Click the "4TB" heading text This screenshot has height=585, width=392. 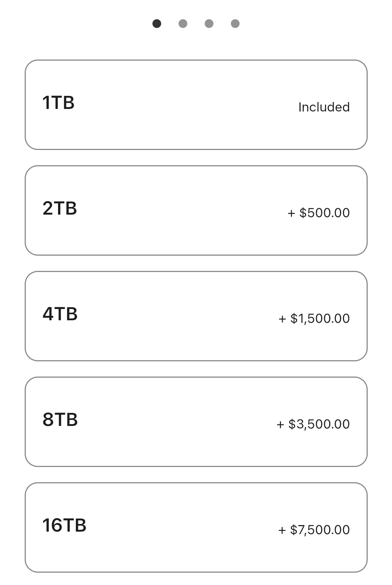click(60, 314)
